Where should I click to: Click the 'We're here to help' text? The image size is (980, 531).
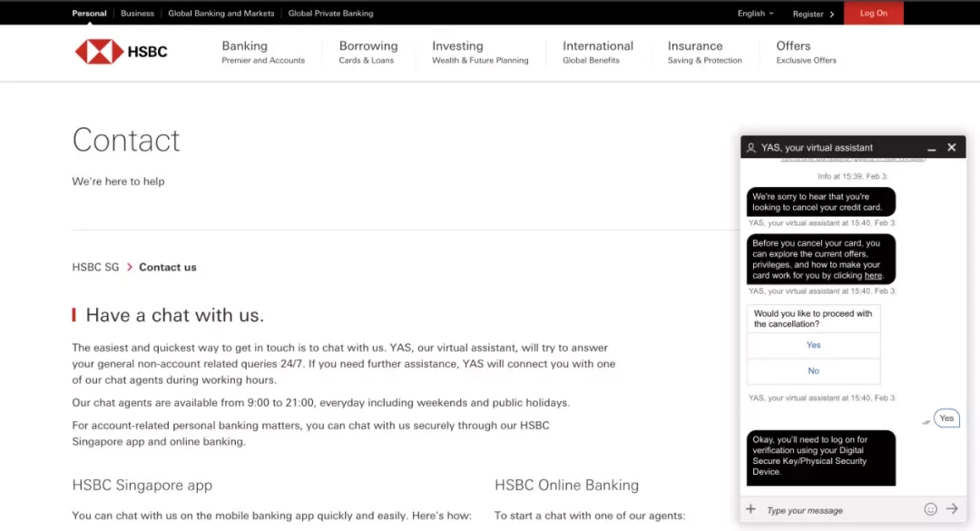coord(118,182)
